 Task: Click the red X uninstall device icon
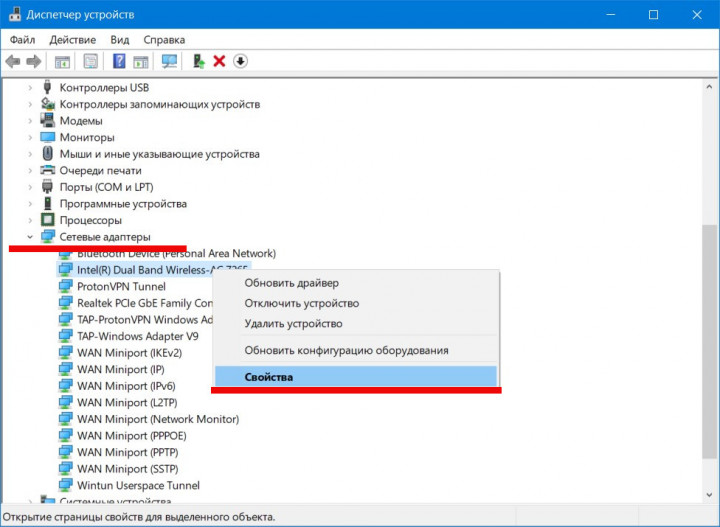(x=220, y=62)
